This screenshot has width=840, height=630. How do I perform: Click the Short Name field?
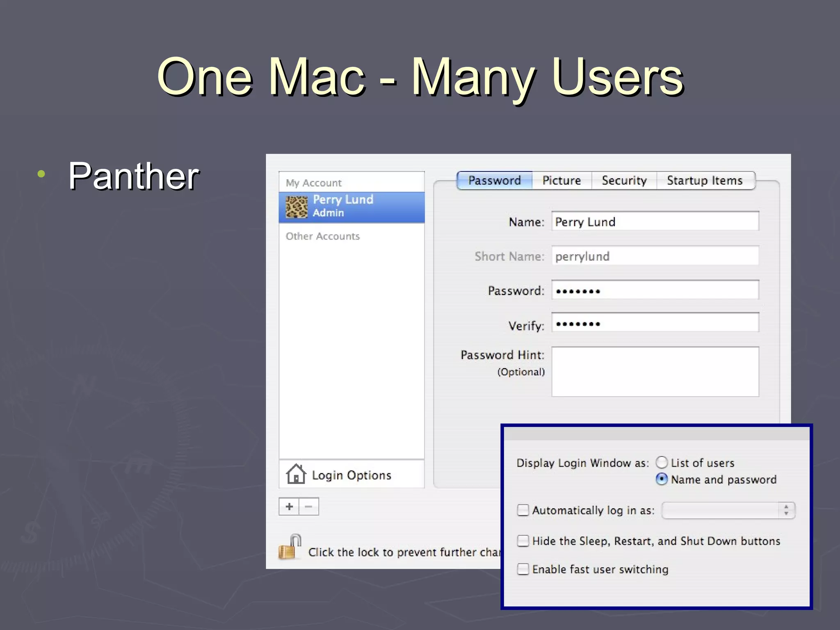coord(655,256)
